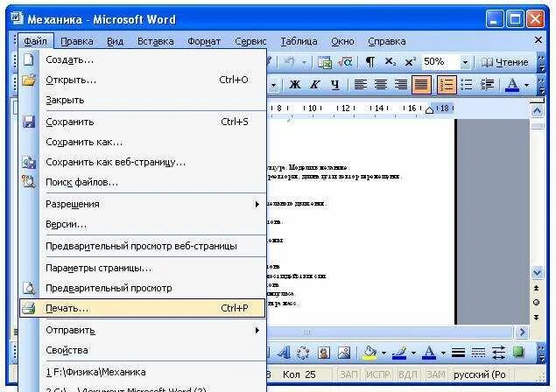Toggle bold Ж formatting

coord(295,85)
